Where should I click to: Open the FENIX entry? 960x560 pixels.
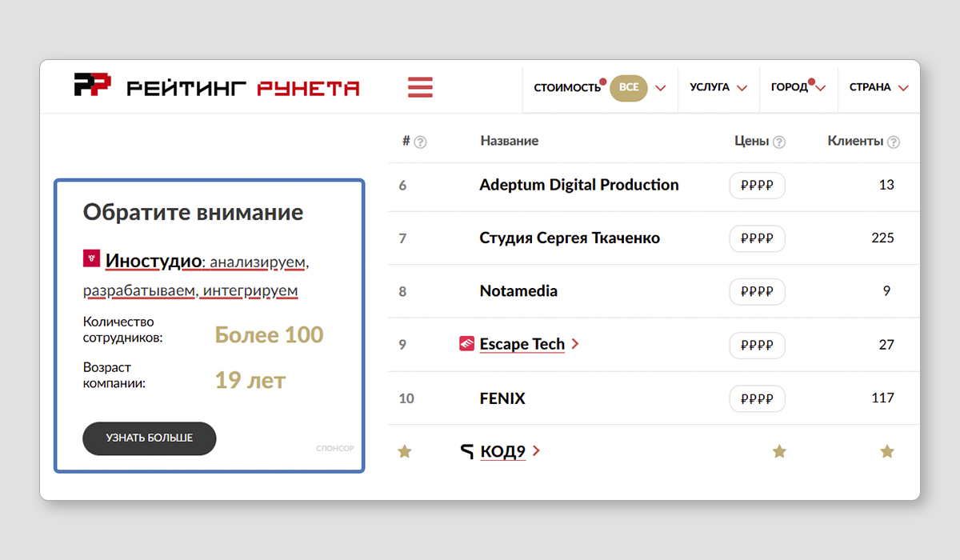pos(502,398)
